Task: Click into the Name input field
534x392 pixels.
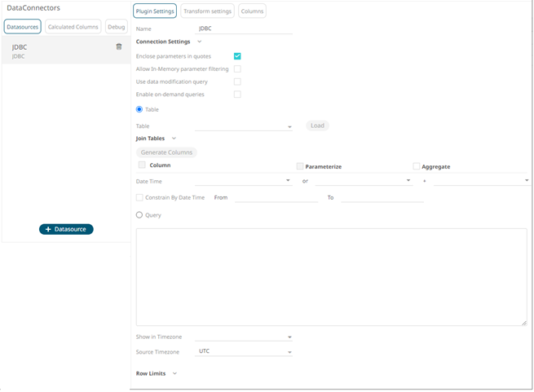Action: pos(245,29)
